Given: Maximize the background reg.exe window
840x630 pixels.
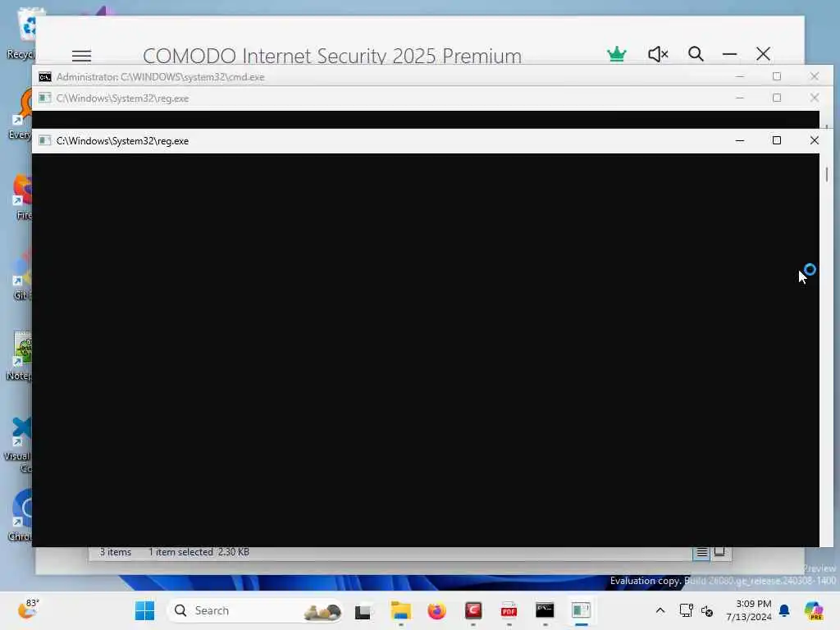Looking at the screenshot, I should [777, 98].
